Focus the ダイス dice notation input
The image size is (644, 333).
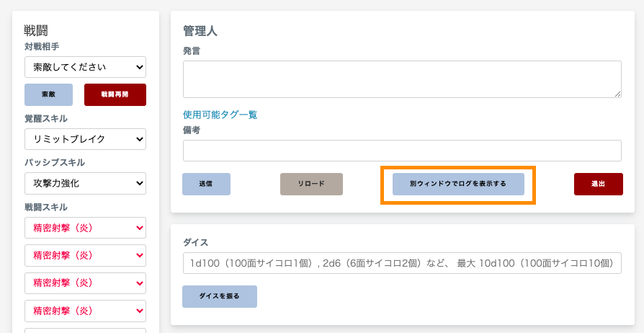402,263
